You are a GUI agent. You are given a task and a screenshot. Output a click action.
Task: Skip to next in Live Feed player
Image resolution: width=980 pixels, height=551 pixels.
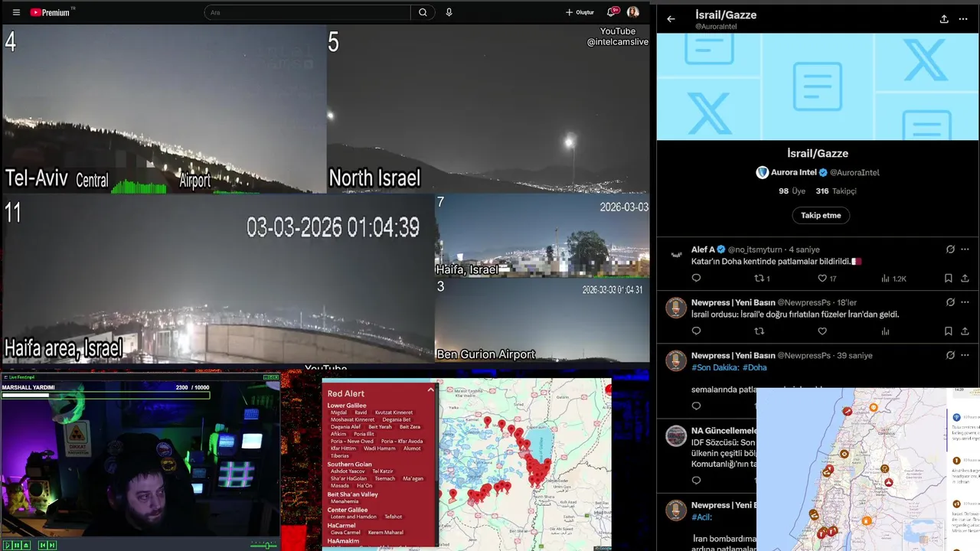point(52,545)
